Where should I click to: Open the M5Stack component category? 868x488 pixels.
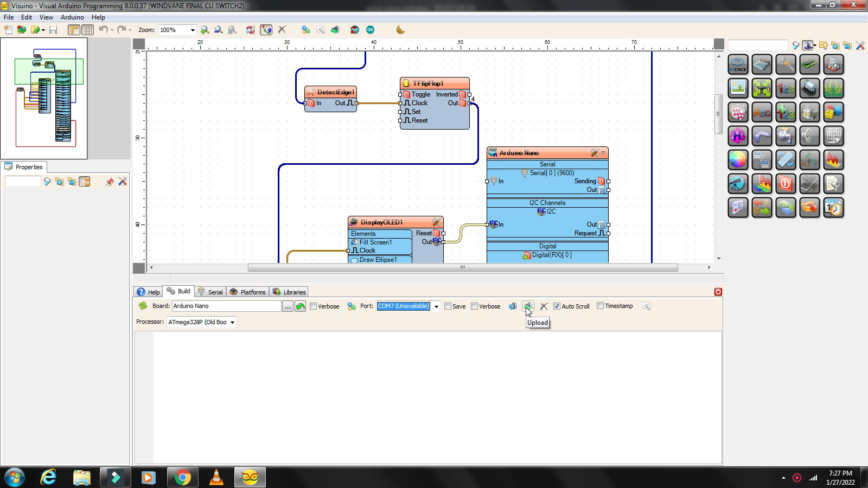tap(738, 65)
